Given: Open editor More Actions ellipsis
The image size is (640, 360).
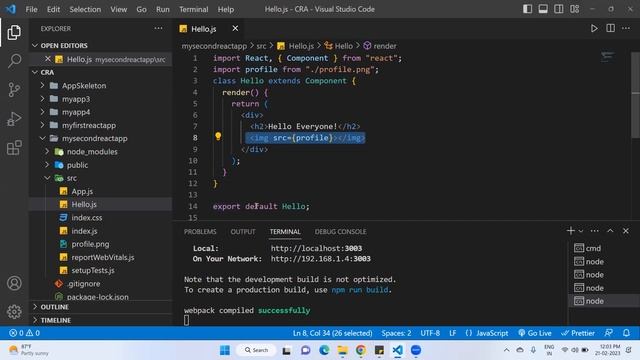Looking at the screenshot, I should (x=626, y=28).
